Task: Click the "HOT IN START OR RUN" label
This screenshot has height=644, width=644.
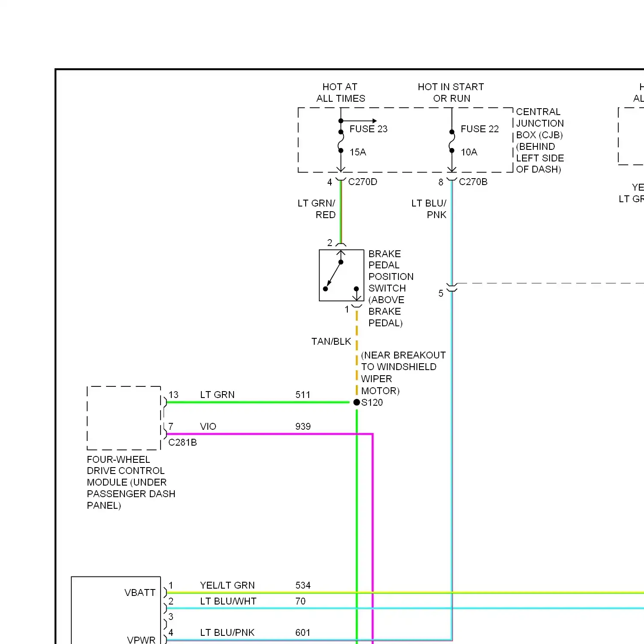Action: coord(451,93)
